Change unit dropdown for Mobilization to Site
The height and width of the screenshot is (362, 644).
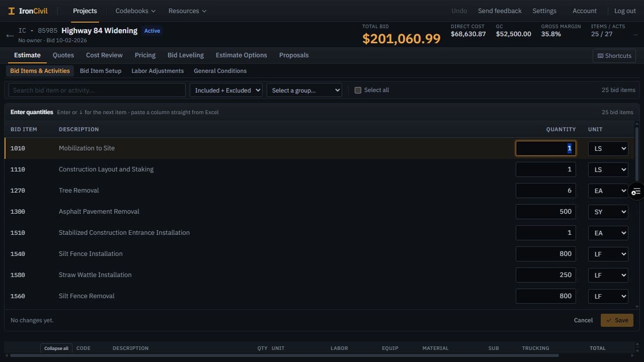pyautogui.click(x=608, y=148)
